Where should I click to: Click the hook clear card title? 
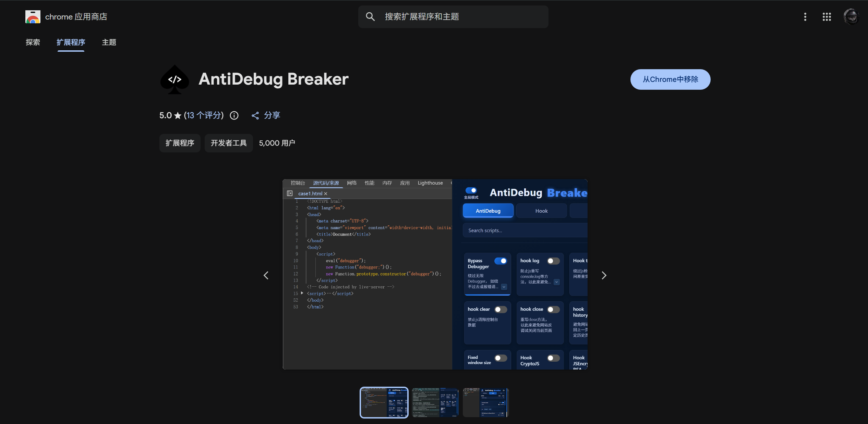tap(479, 309)
